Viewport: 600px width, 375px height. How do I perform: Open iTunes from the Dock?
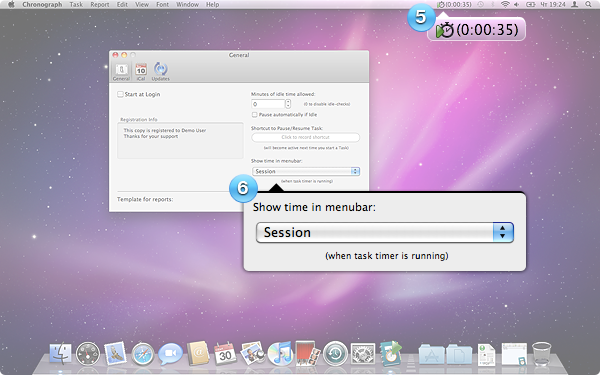pyautogui.click(x=280, y=353)
